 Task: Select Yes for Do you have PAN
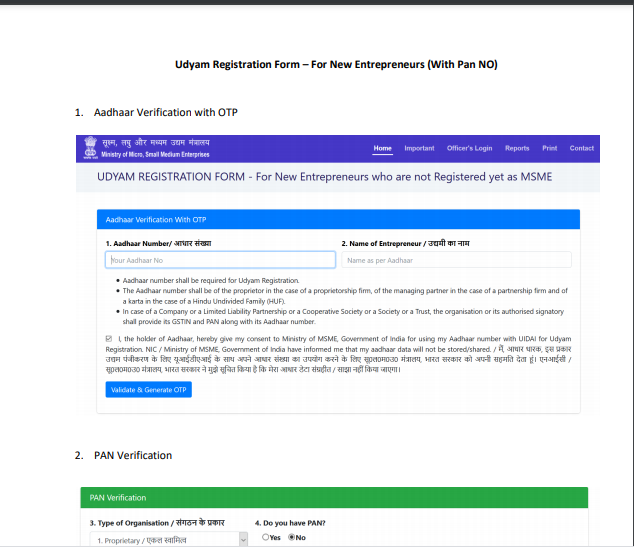(265, 537)
